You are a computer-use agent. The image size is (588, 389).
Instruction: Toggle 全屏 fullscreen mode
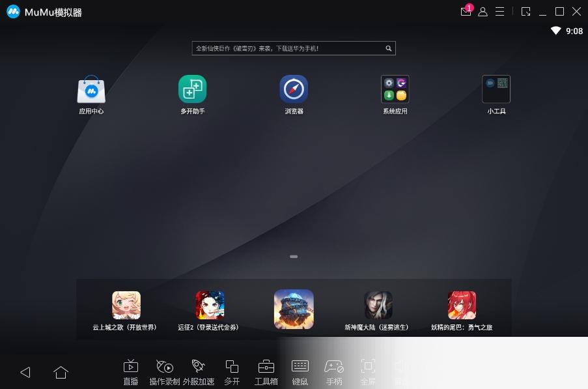[368, 372]
